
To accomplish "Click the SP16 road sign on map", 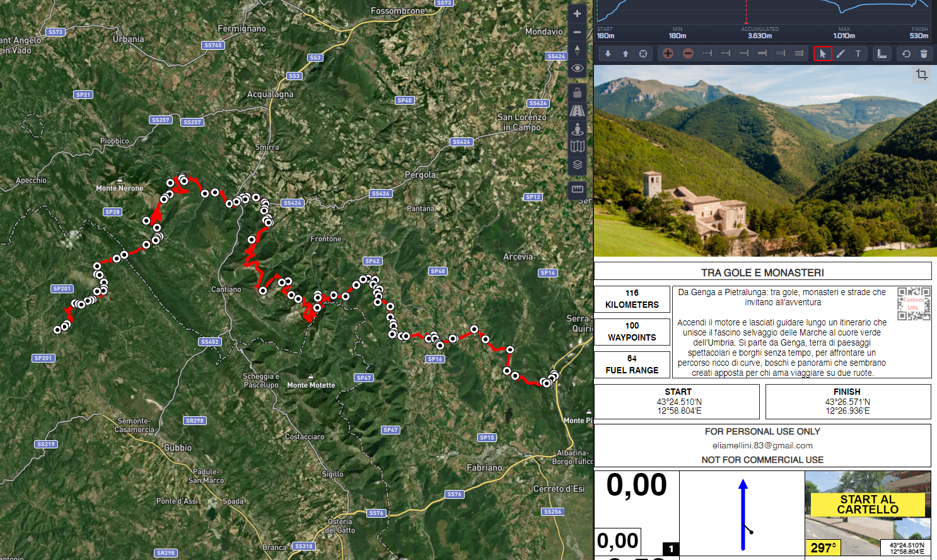I will point(435,359).
